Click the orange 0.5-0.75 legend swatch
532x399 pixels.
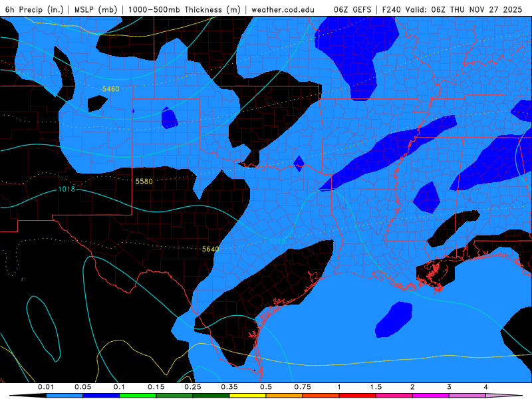click(x=285, y=396)
